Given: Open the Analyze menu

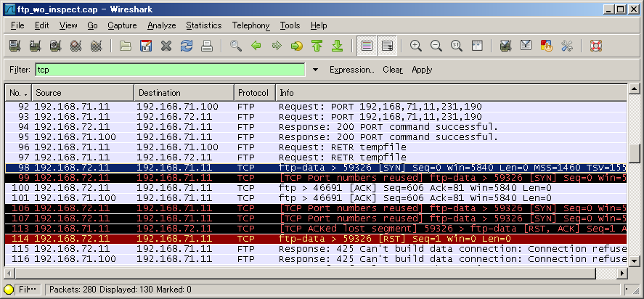Looking at the screenshot, I should click(x=161, y=25).
